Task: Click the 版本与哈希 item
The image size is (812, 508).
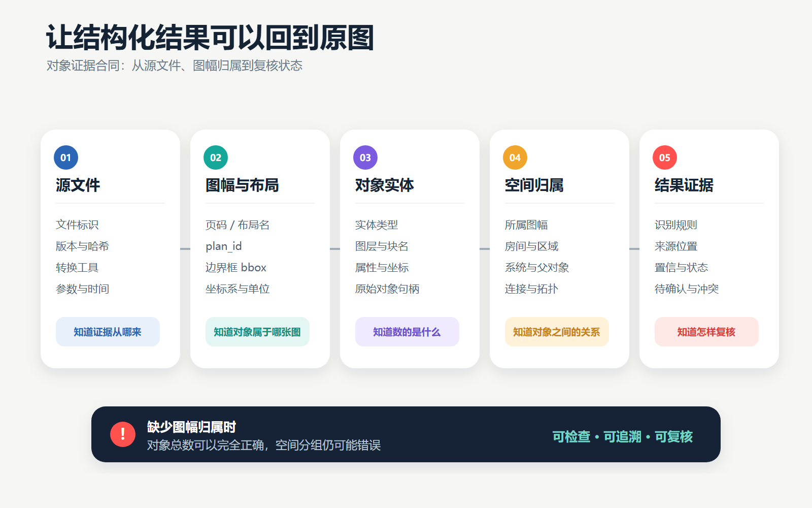Action: click(x=82, y=246)
